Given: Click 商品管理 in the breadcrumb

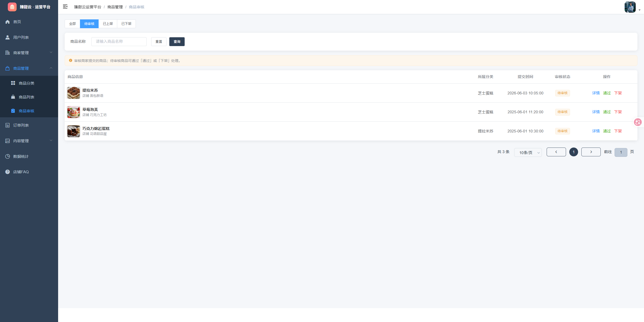Looking at the screenshot, I should coord(115,7).
